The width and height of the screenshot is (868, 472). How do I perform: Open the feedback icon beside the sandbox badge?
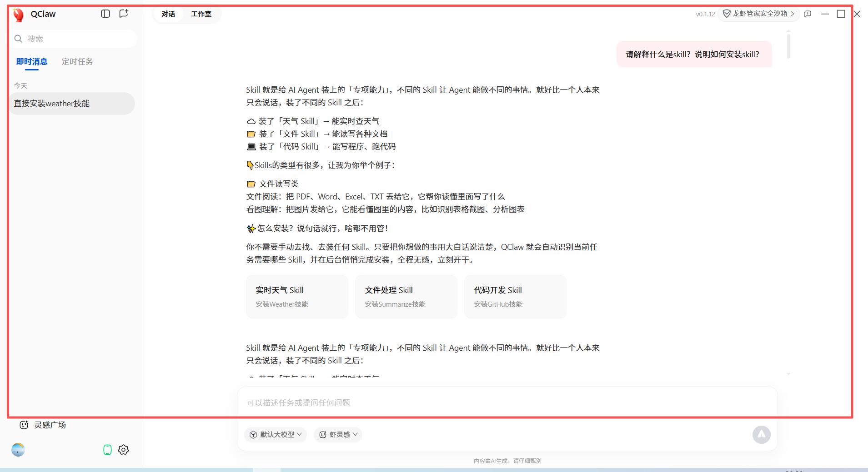point(808,14)
